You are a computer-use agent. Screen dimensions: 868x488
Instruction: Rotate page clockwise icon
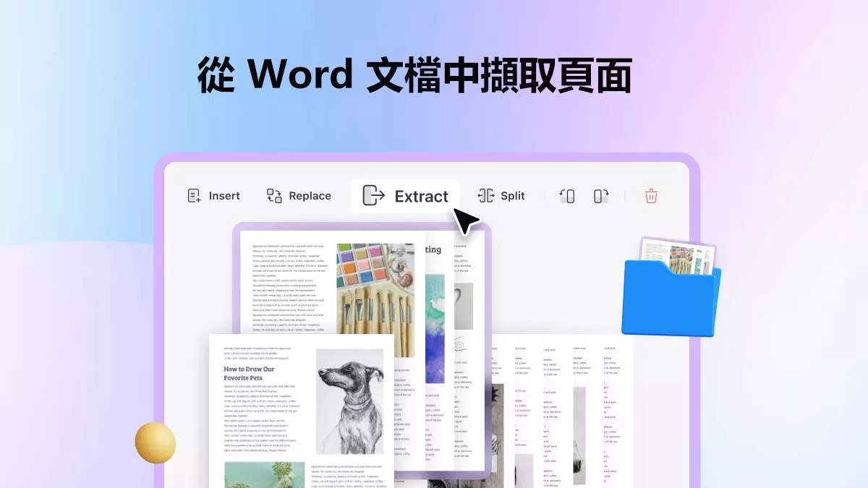[602, 196]
